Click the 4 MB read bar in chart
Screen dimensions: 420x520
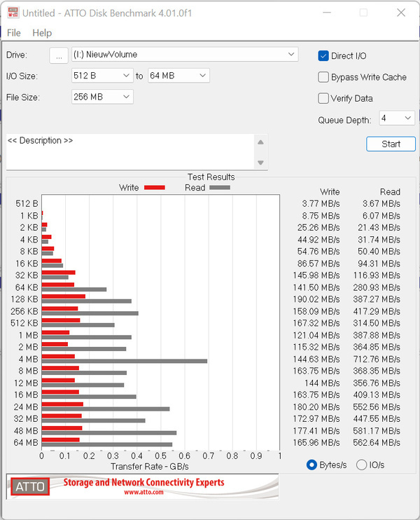coord(125,361)
